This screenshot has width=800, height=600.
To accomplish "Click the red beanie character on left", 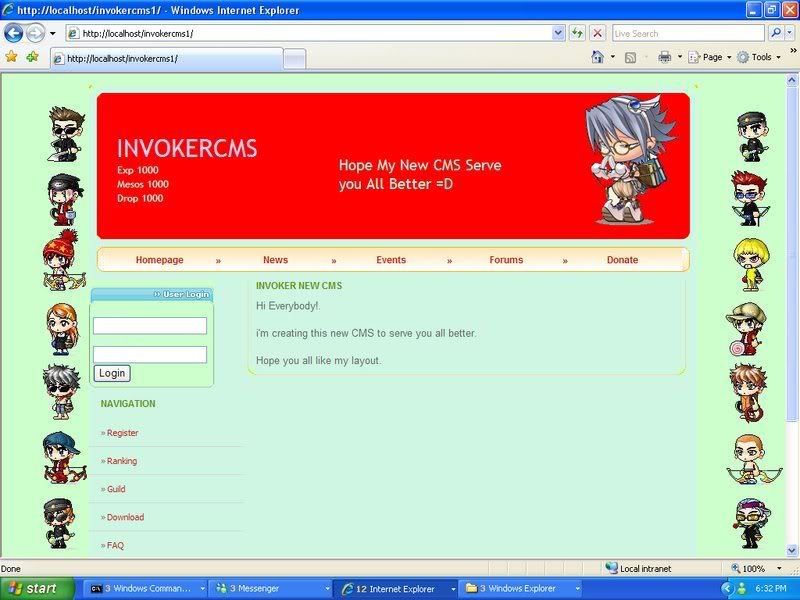I will (x=63, y=260).
